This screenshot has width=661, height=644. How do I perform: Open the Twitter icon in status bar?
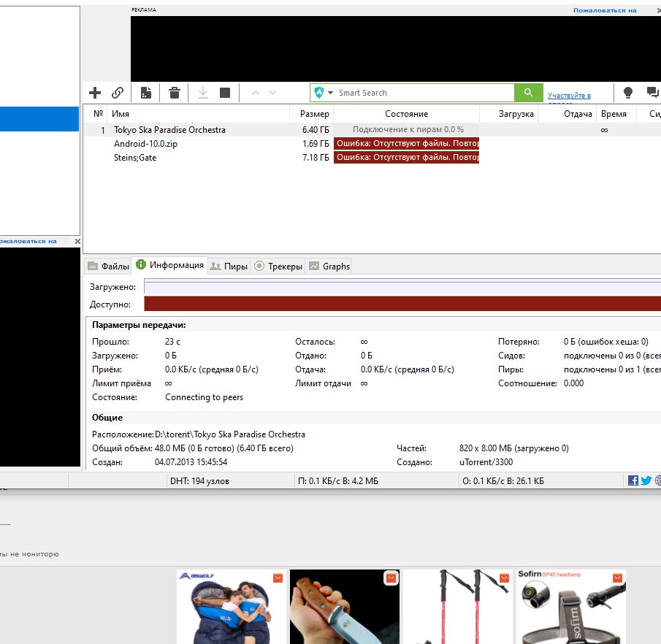coord(646,480)
